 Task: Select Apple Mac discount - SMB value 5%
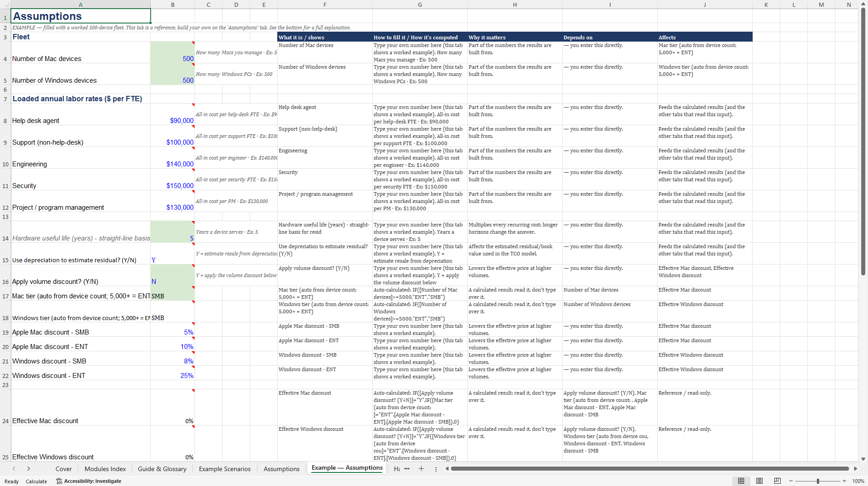pyautogui.click(x=172, y=330)
